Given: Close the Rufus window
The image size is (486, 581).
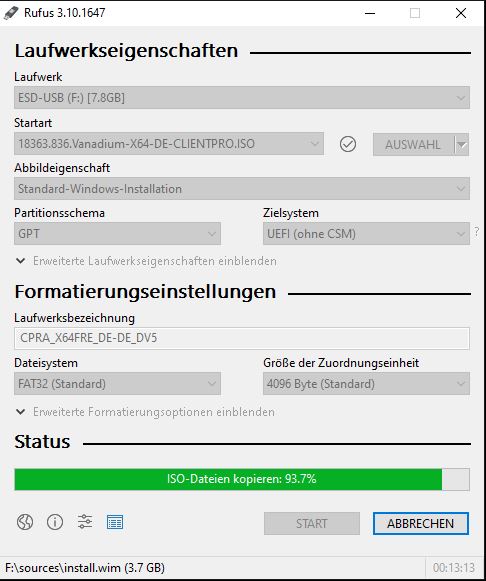Looking at the screenshot, I should [x=461, y=13].
